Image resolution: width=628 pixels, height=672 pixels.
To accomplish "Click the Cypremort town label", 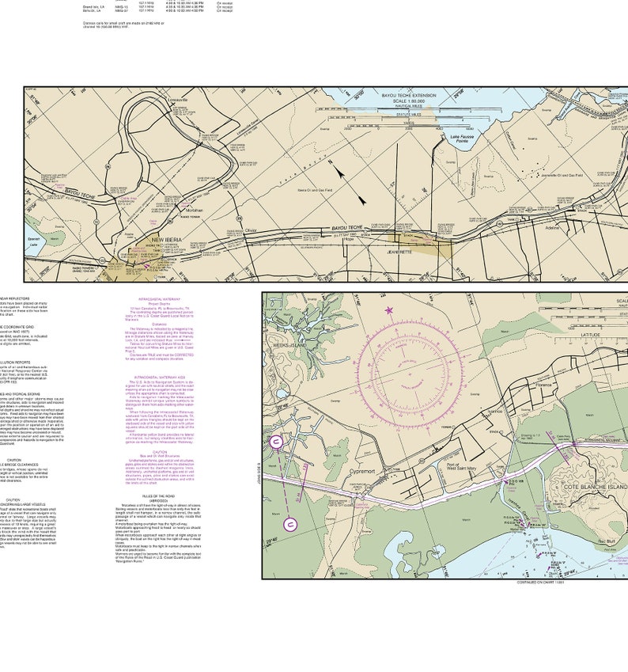I will coord(362,472).
